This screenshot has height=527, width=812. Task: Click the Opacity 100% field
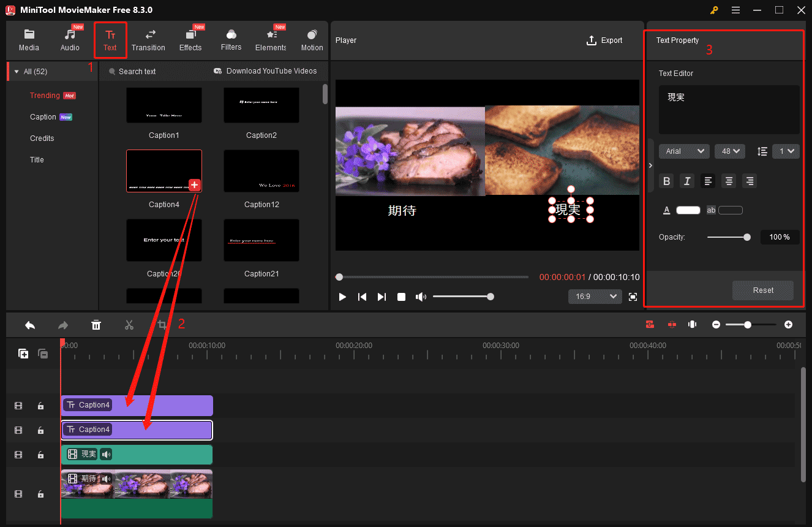coord(780,237)
